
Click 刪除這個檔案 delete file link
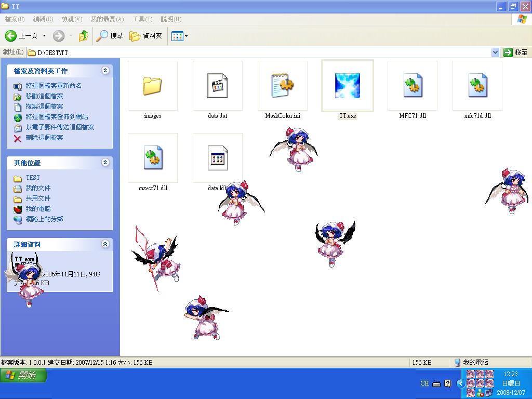click(44, 138)
